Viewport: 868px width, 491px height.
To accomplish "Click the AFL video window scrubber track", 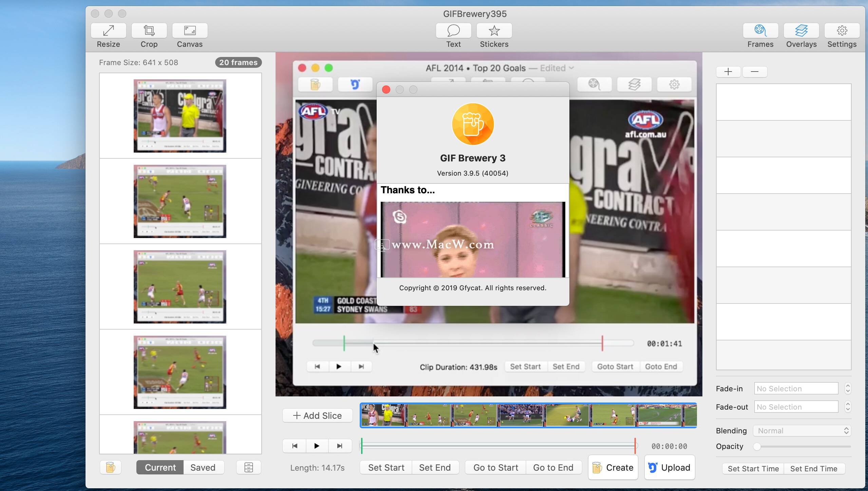I will tap(473, 343).
